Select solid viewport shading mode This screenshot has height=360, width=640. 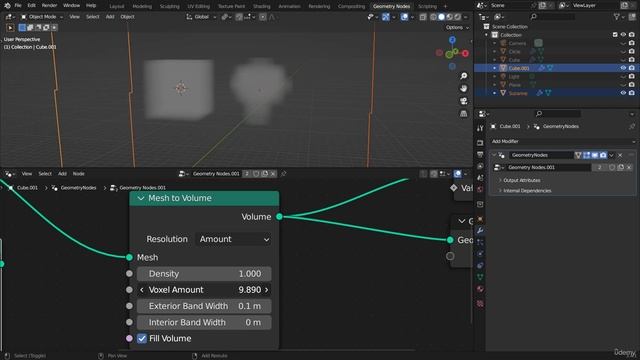click(x=441, y=17)
